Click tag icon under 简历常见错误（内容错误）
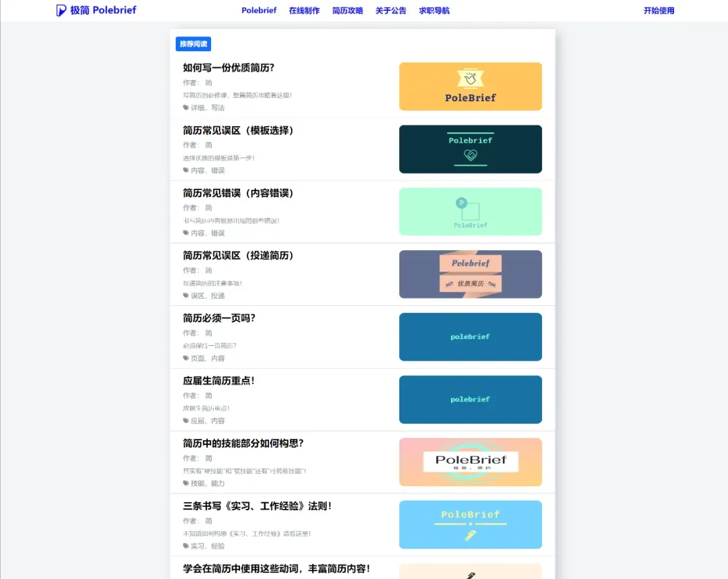Viewport: 728px width, 579px height. tap(186, 233)
